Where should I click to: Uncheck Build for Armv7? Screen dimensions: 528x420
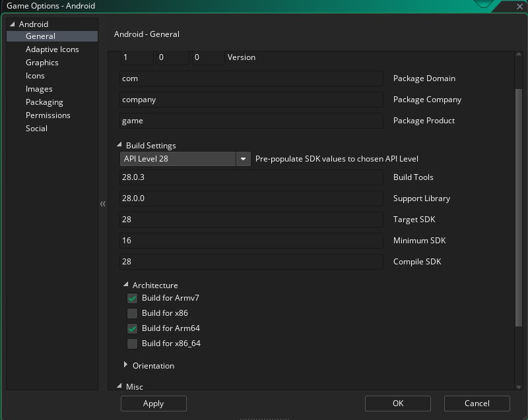pos(132,298)
